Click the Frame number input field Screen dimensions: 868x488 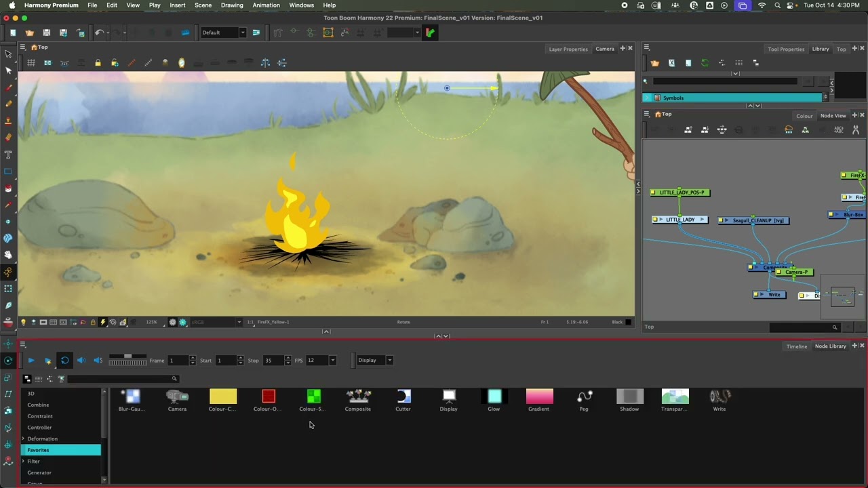pos(178,360)
